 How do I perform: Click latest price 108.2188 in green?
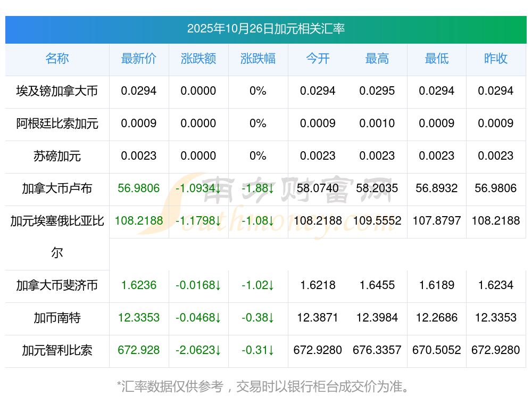139,221
